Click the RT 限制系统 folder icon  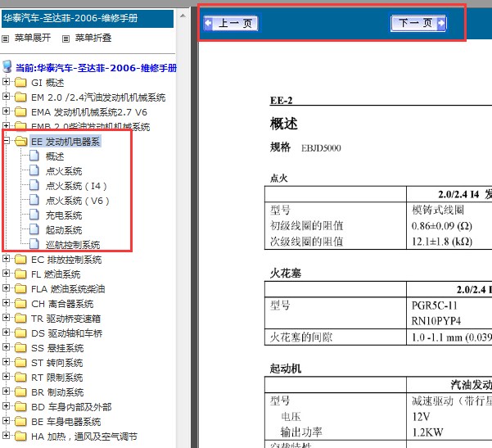(20, 377)
